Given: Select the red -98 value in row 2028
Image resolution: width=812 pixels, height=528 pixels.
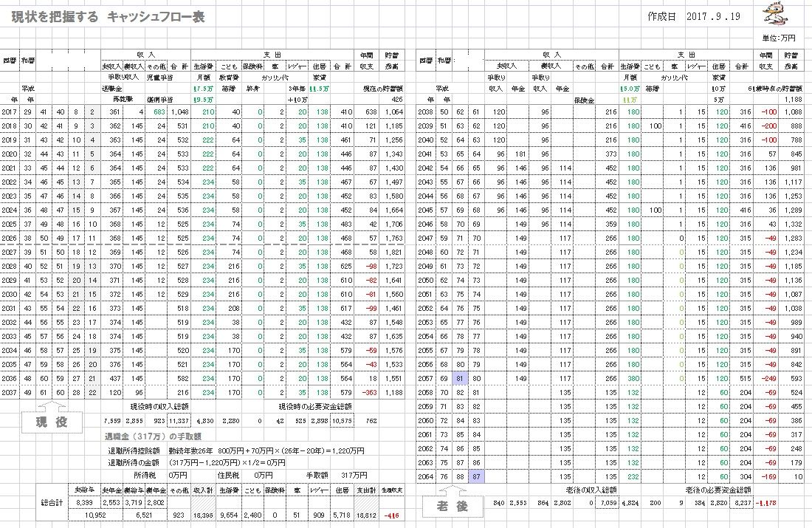Looking at the screenshot, I should point(371,267).
